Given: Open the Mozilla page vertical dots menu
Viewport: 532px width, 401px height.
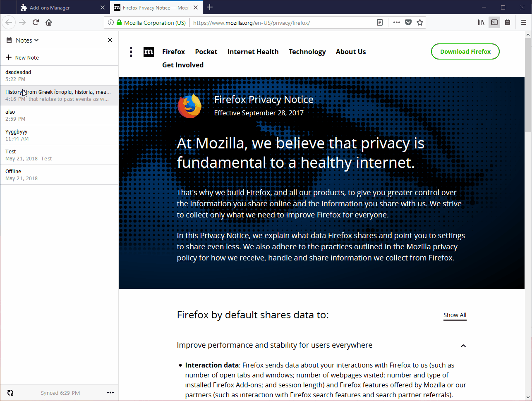Looking at the screenshot, I should tap(131, 52).
